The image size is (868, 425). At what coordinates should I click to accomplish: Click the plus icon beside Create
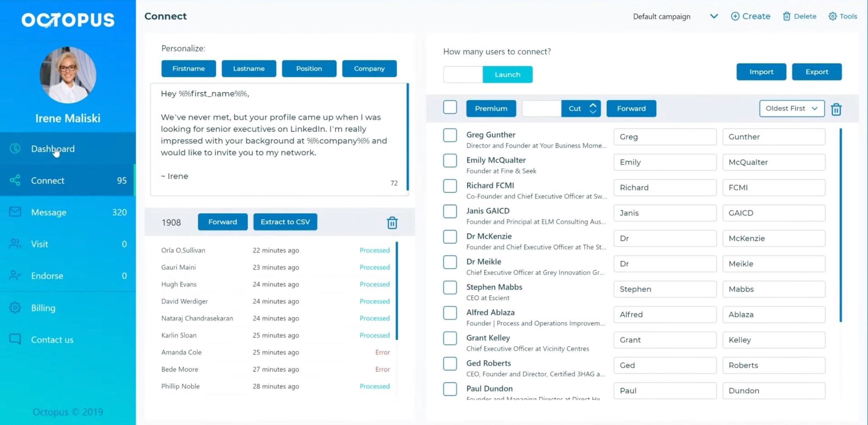point(735,16)
